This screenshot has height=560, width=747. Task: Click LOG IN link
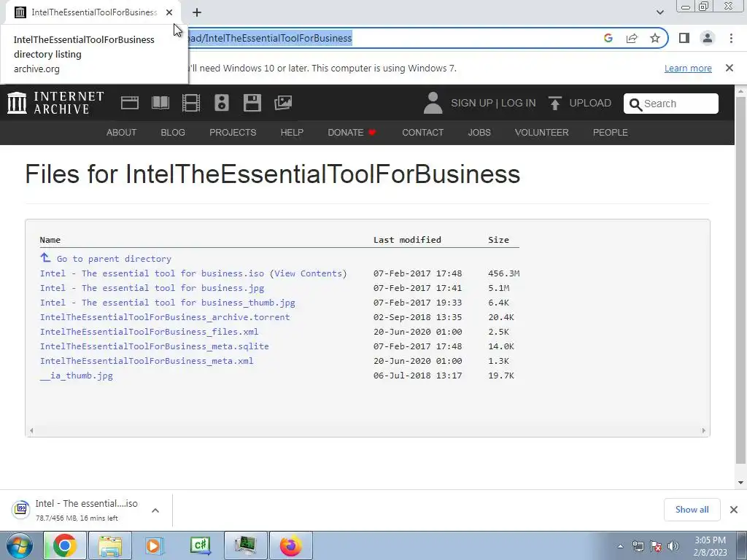[x=519, y=103]
